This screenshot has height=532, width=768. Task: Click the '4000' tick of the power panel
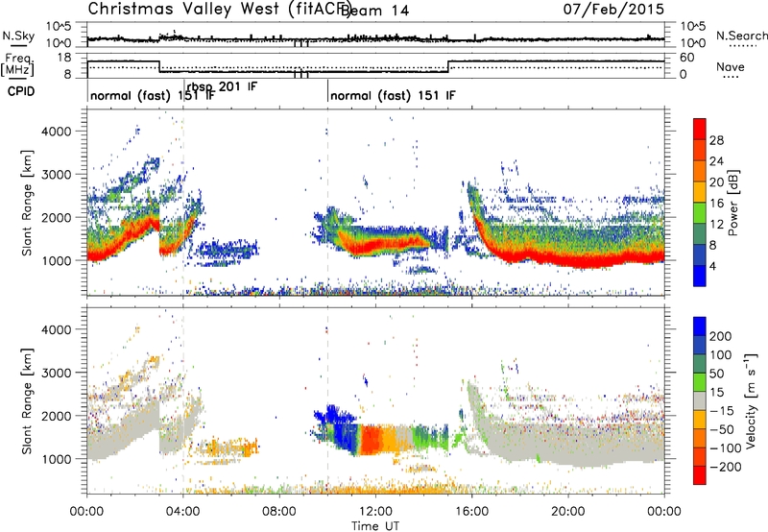pyautogui.click(x=56, y=132)
